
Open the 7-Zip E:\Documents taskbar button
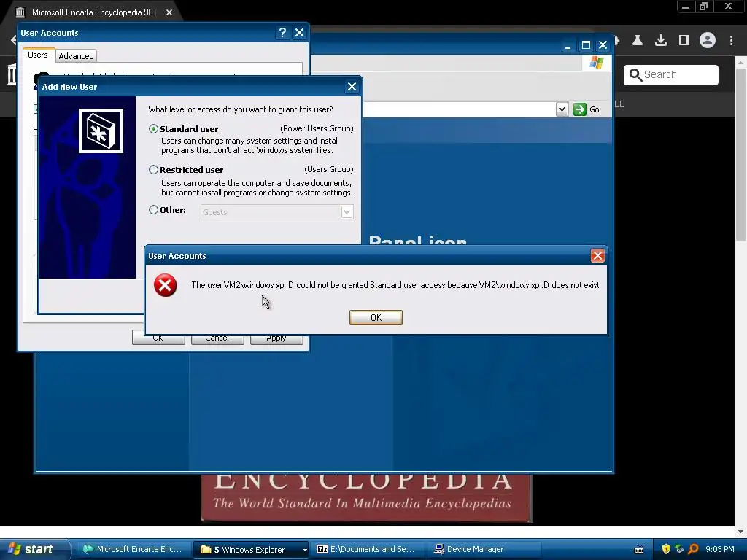pyautogui.click(x=367, y=549)
